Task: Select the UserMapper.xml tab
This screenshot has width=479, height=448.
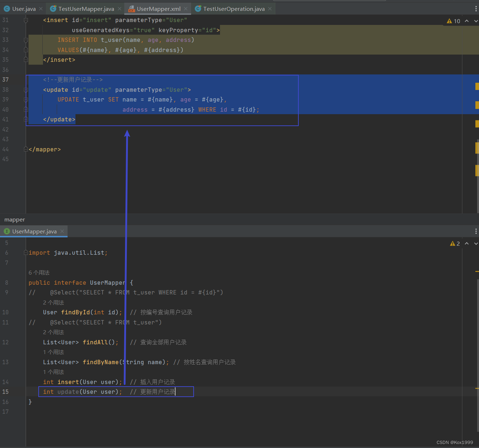Action: pos(159,9)
